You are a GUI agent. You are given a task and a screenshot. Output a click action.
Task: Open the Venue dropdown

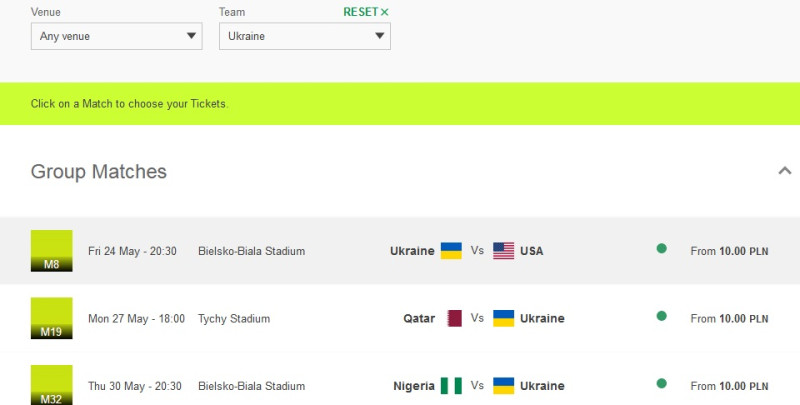pyautogui.click(x=117, y=36)
